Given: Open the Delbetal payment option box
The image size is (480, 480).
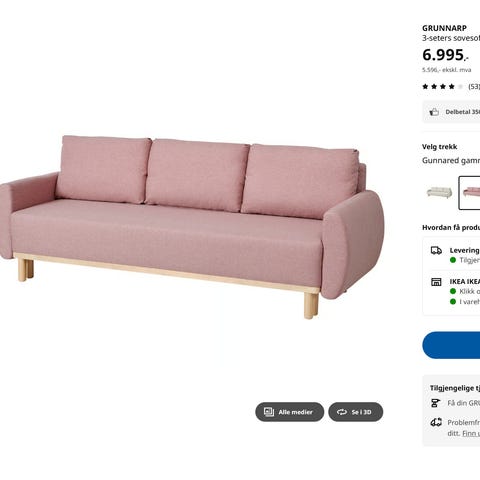Looking at the screenshot, I should tap(451, 112).
